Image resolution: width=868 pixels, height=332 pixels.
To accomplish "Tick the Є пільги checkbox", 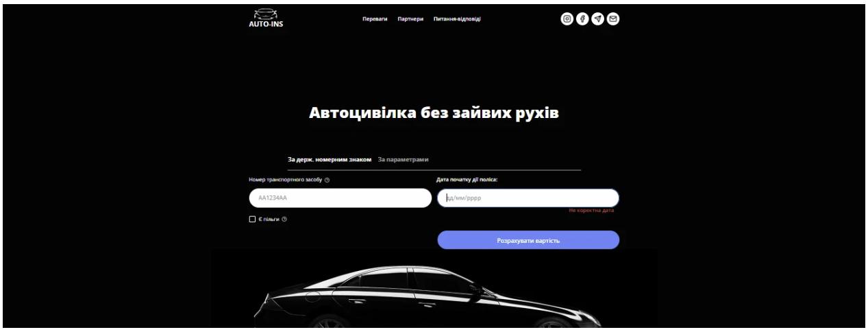I will pyautogui.click(x=252, y=220).
